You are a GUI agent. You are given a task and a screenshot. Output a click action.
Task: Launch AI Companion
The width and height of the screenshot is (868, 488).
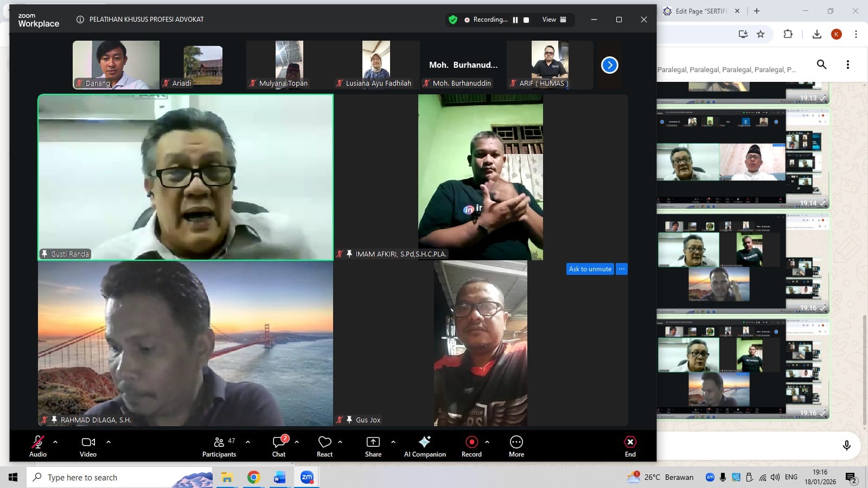point(425,446)
